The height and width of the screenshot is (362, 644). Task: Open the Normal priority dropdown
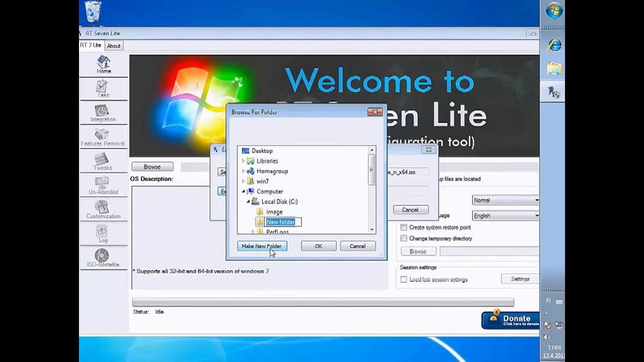click(506, 200)
